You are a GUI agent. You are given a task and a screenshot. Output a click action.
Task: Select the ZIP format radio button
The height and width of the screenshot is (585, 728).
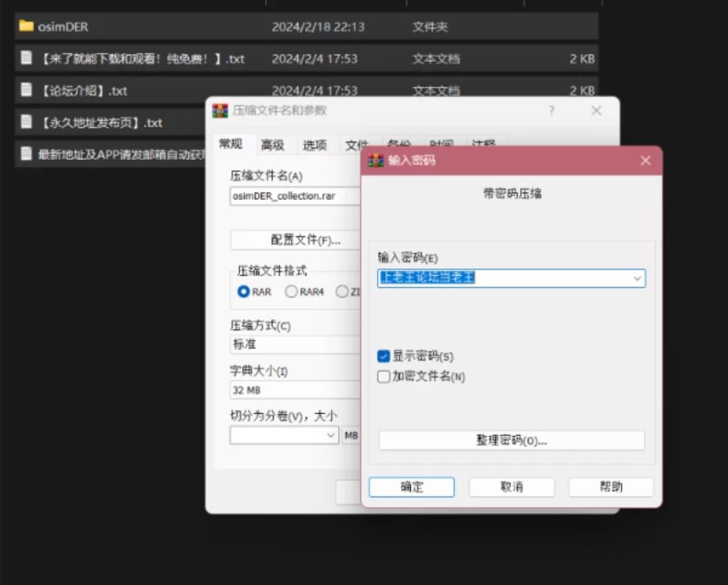tap(342, 291)
